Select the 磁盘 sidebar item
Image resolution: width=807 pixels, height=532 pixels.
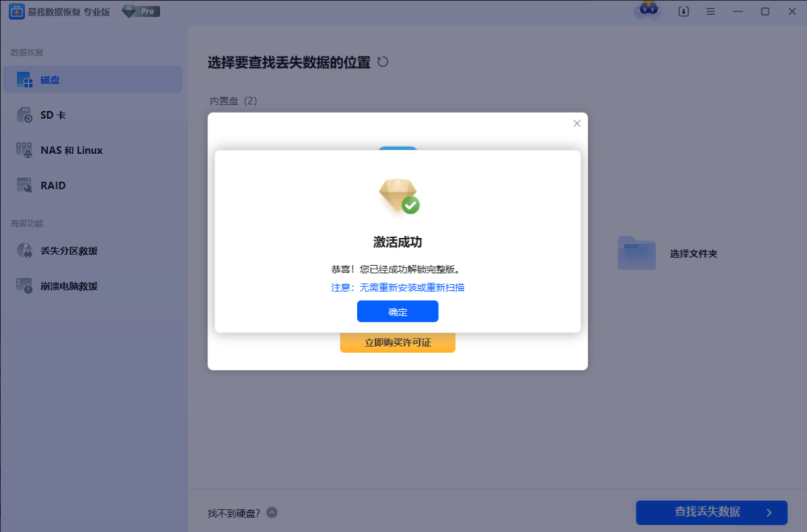(x=93, y=80)
